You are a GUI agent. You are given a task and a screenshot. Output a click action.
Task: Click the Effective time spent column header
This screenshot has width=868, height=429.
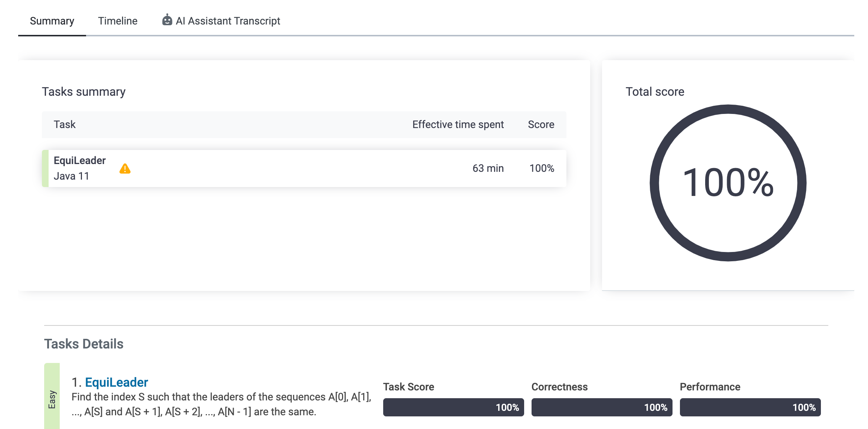coord(458,125)
